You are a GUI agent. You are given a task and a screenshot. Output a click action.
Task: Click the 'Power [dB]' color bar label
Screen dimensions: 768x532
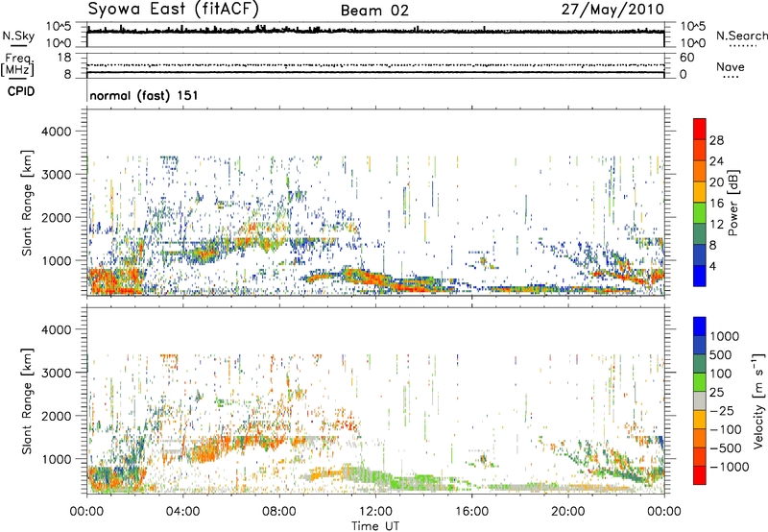click(732, 203)
